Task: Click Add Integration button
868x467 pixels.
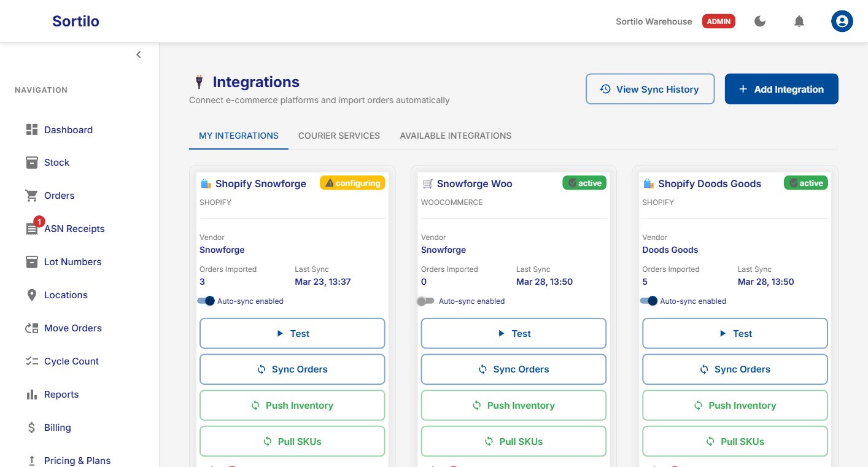Action: [781, 89]
